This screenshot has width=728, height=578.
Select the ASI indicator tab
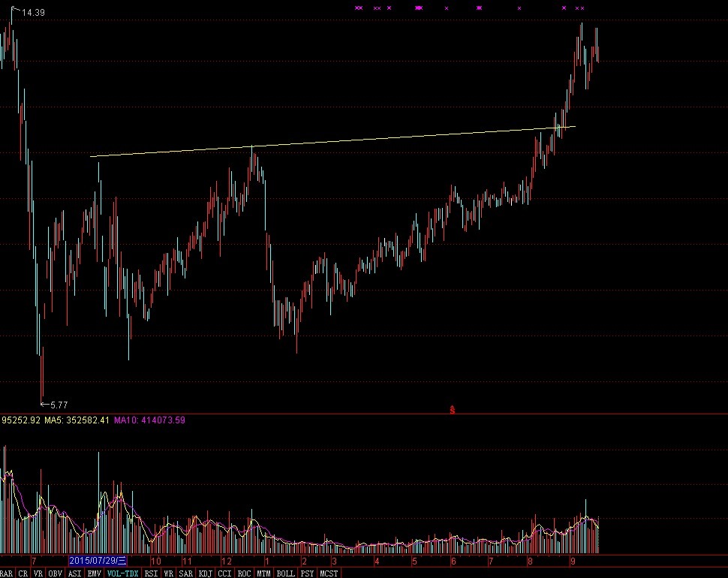(75, 573)
